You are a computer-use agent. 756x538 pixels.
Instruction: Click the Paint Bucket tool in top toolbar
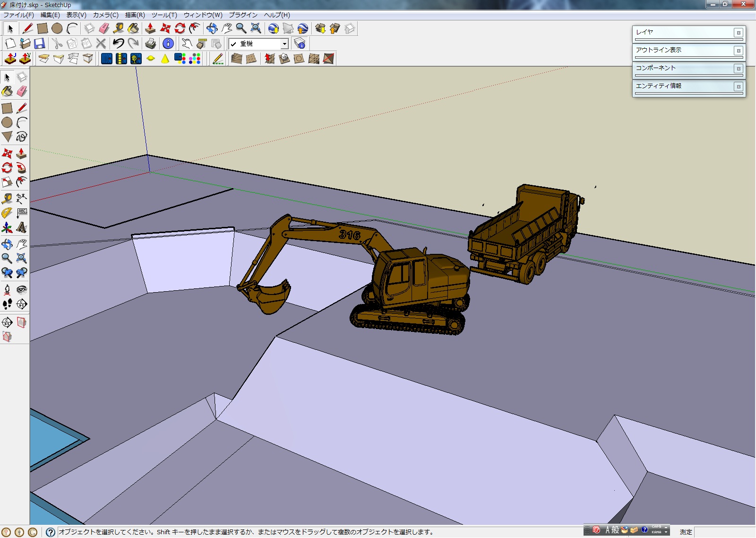[133, 28]
